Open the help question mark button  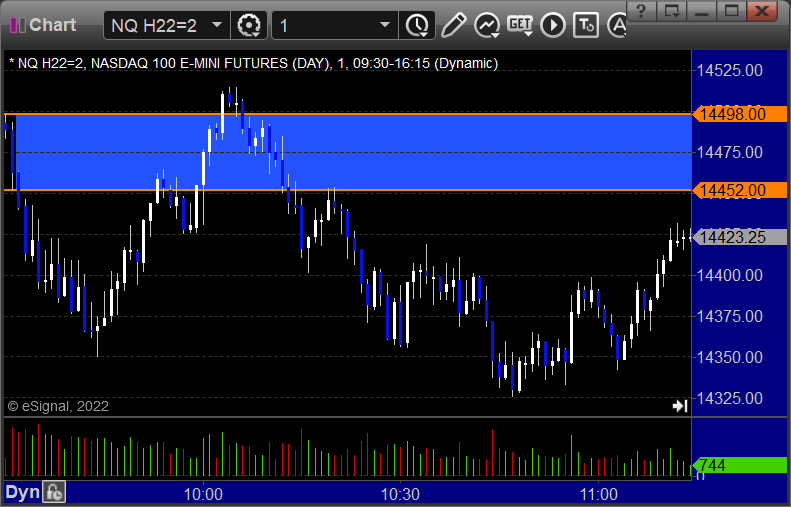641,10
